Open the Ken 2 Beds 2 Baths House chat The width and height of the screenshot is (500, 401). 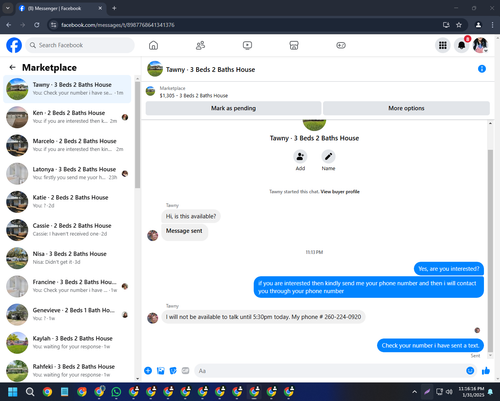(68, 117)
